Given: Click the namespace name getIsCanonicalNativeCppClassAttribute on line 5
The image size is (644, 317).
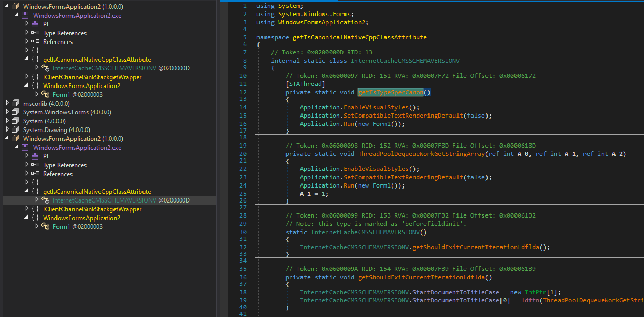Looking at the screenshot, I should tap(360, 38).
